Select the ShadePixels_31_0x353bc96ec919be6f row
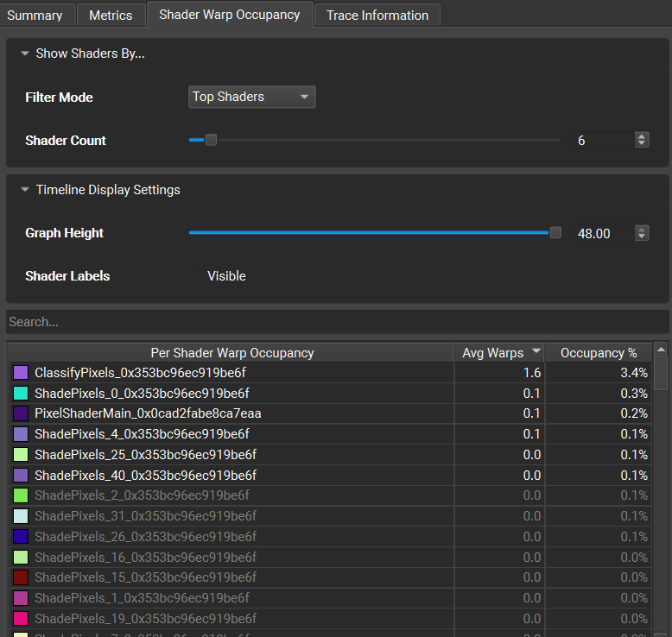672x637 pixels. click(330, 516)
